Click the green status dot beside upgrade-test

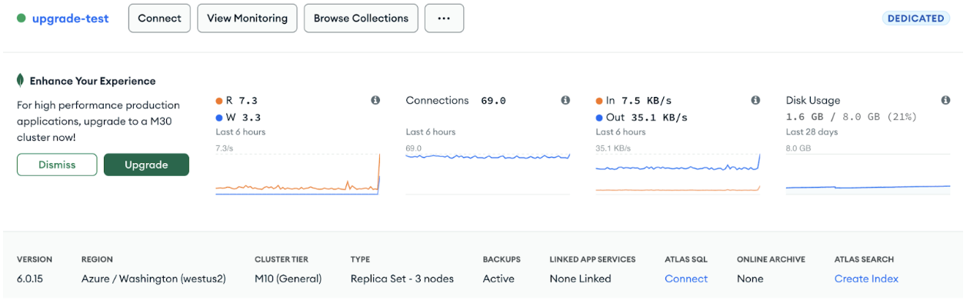tap(21, 18)
